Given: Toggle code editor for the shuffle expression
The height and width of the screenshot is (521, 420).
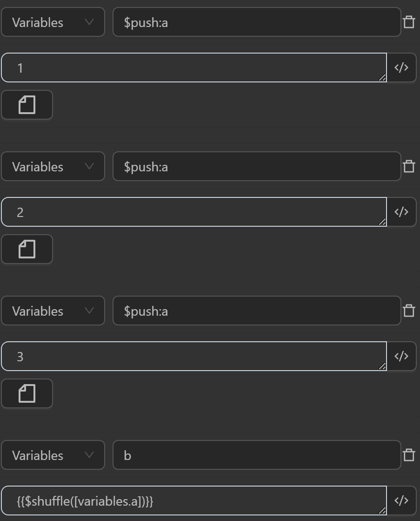Looking at the screenshot, I should point(401,501).
